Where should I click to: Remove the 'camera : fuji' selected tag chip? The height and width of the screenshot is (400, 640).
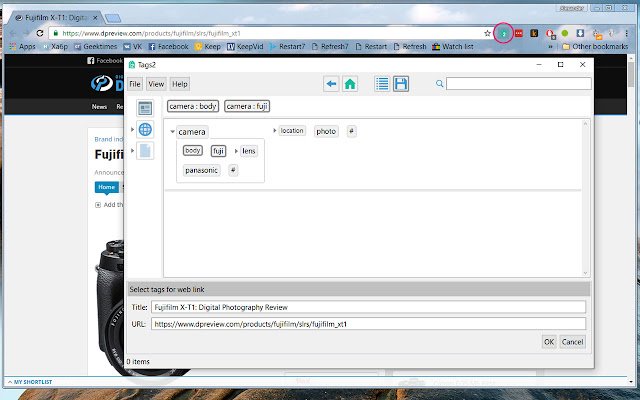click(247, 106)
